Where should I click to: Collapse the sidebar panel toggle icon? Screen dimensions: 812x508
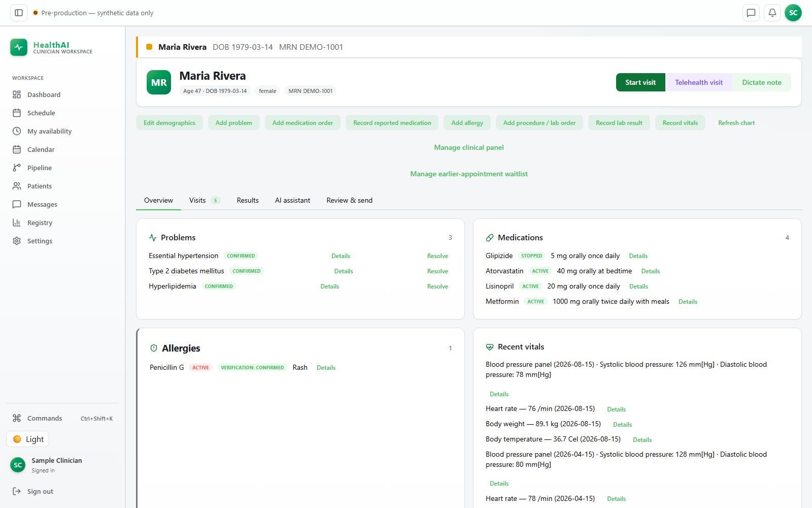point(19,13)
